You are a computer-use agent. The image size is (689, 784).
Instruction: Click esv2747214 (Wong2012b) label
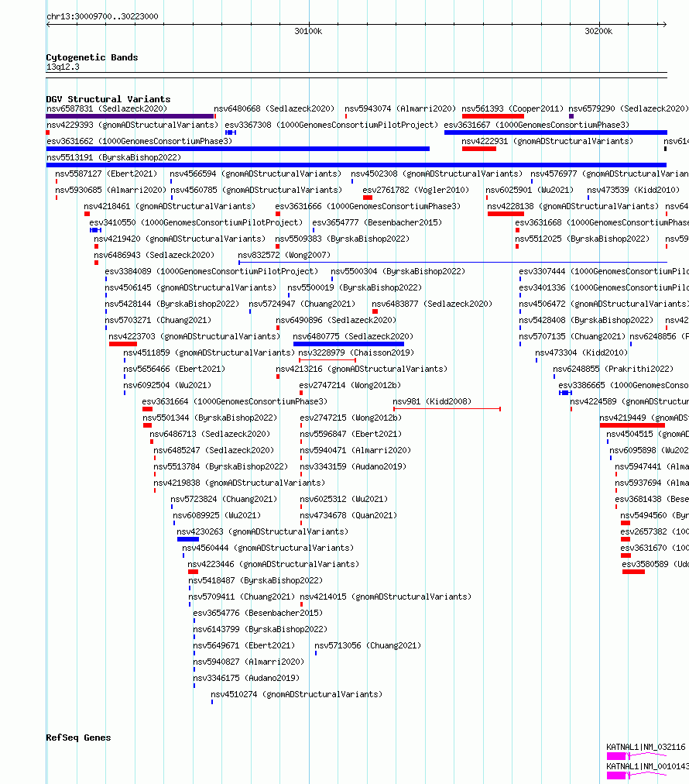point(350,386)
